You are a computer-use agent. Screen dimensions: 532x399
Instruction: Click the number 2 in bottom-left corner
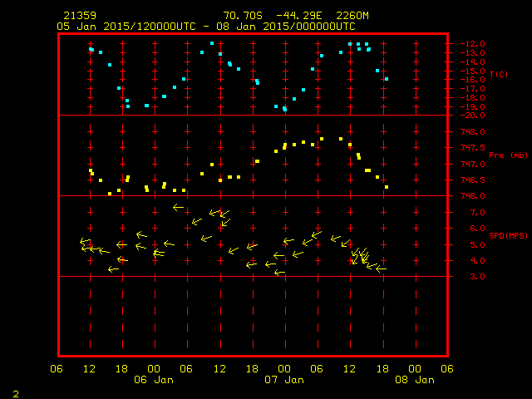point(15,392)
